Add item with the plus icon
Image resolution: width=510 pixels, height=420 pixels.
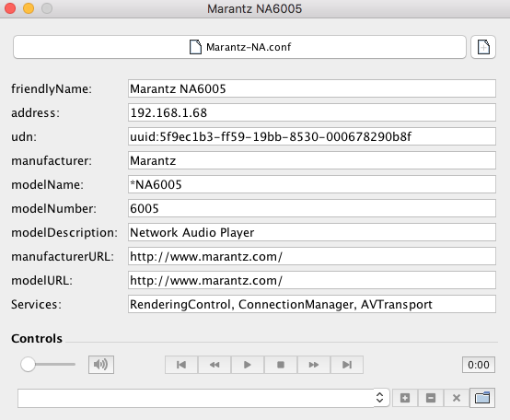point(405,398)
